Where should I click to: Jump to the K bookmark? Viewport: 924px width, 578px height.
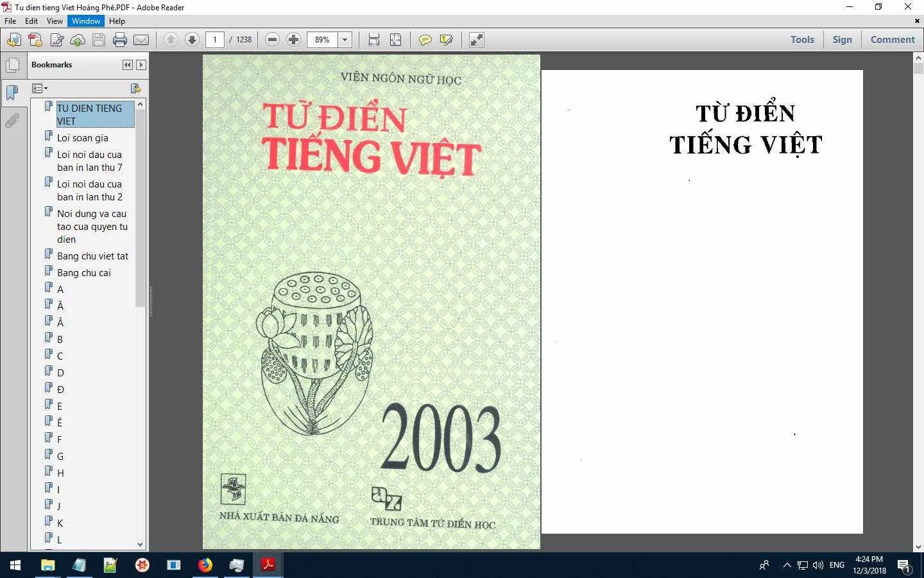[60, 523]
